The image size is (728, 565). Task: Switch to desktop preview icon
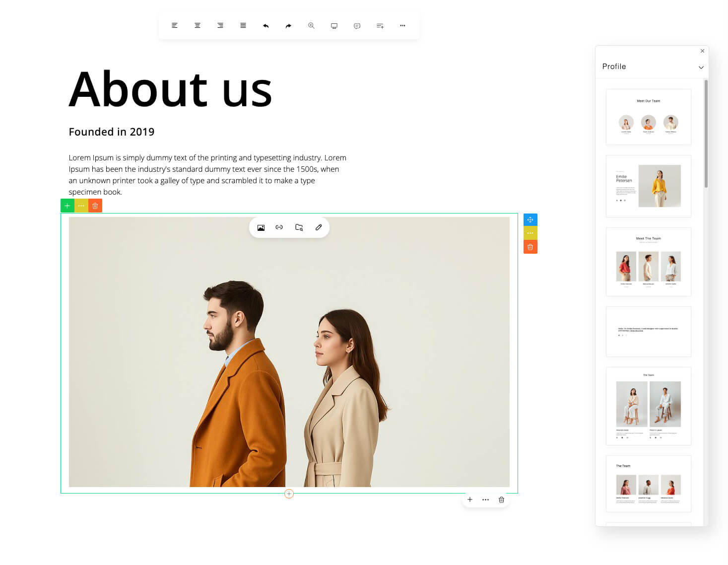click(x=334, y=25)
